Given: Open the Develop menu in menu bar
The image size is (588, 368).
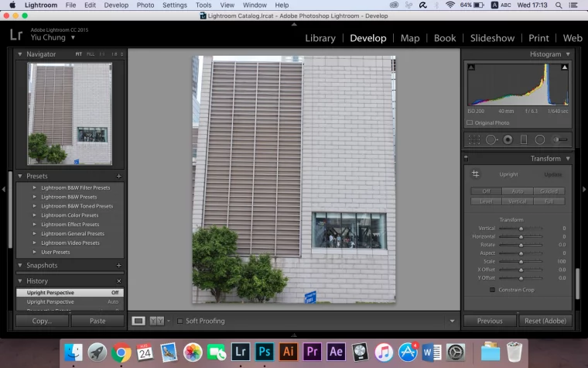Looking at the screenshot, I should [x=116, y=5].
